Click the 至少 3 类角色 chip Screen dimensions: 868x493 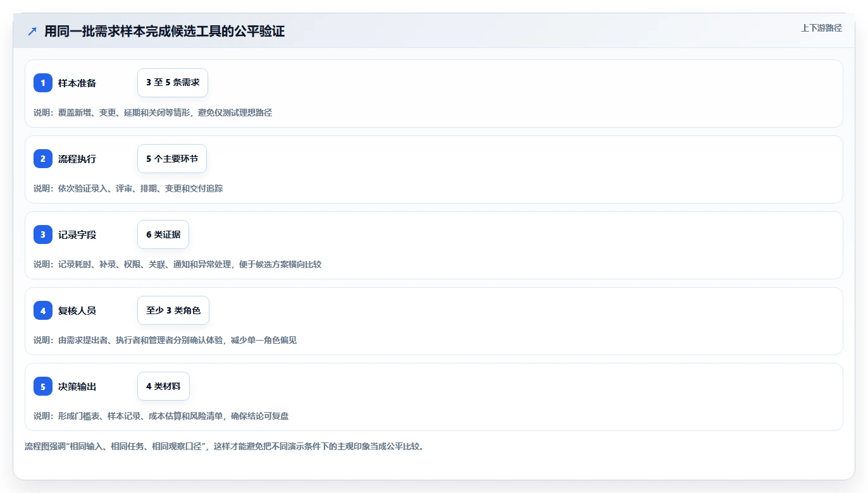pos(173,310)
